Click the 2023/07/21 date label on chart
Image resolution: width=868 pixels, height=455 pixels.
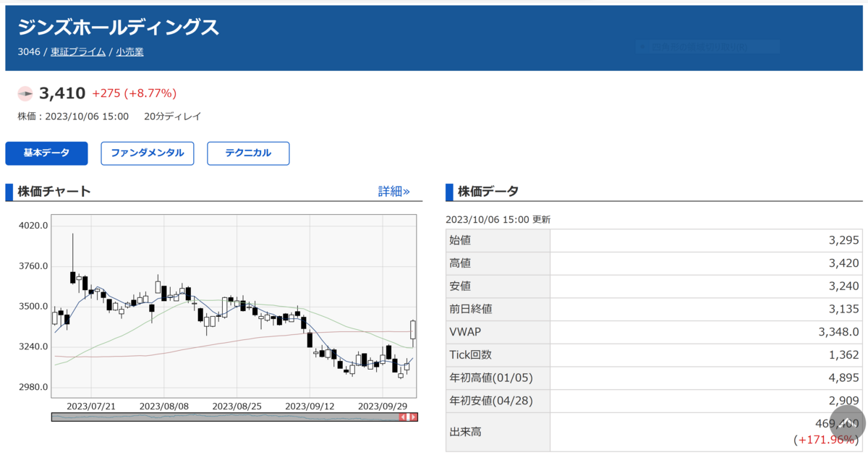[x=91, y=406]
